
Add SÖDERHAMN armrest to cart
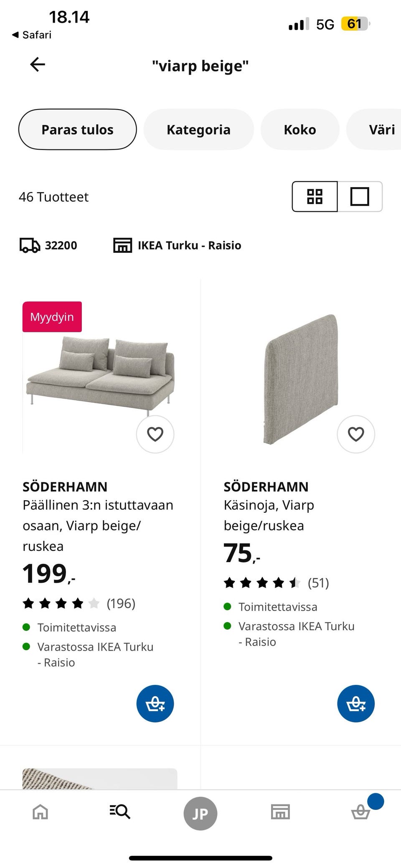(356, 703)
